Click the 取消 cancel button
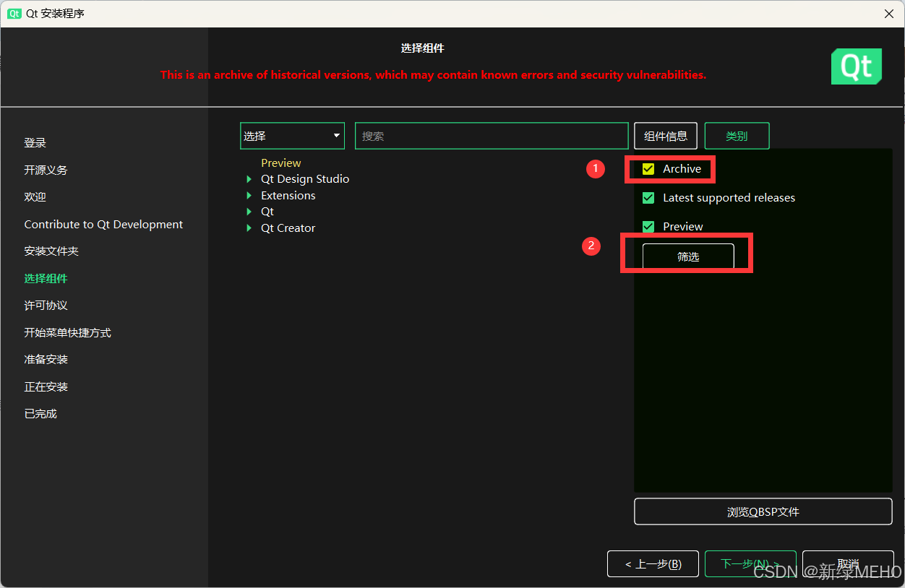The height and width of the screenshot is (588, 905). coord(848,564)
